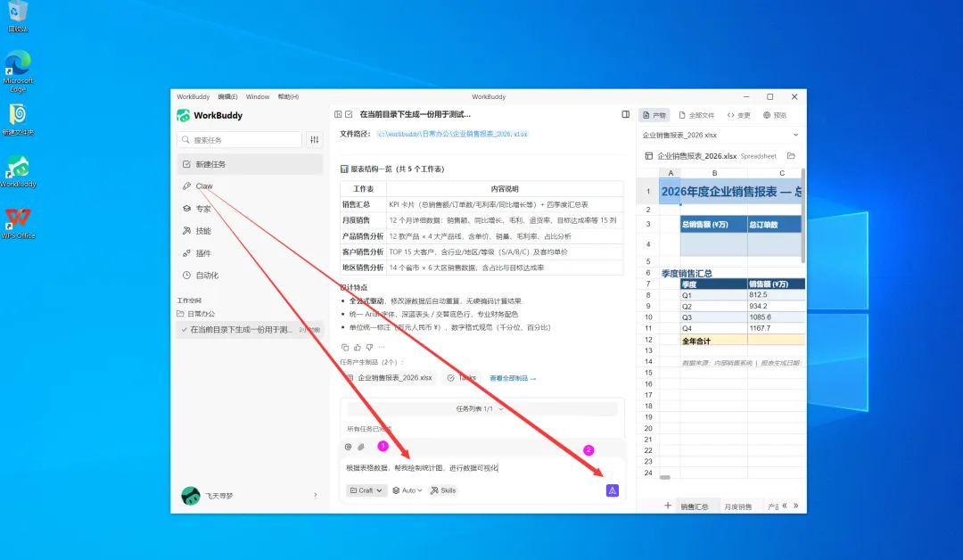Click the 2026年度企业销售报表 title cell

point(731,192)
